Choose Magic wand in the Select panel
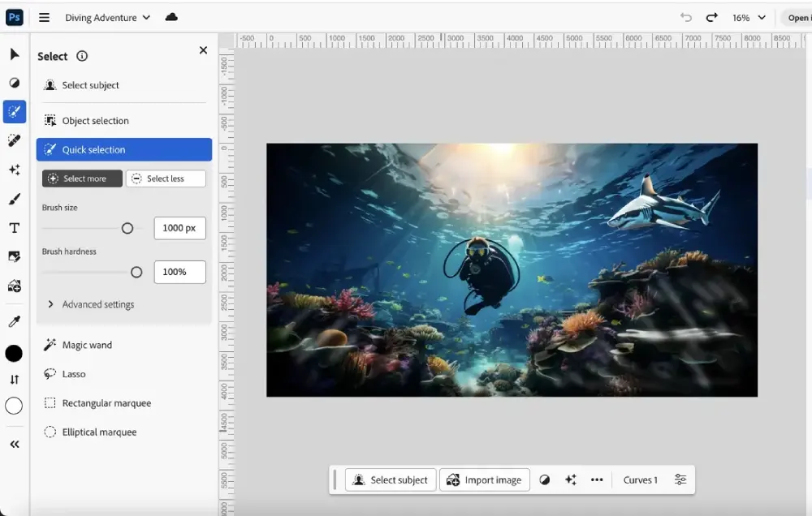Viewport: 812px width, 516px height. point(87,345)
